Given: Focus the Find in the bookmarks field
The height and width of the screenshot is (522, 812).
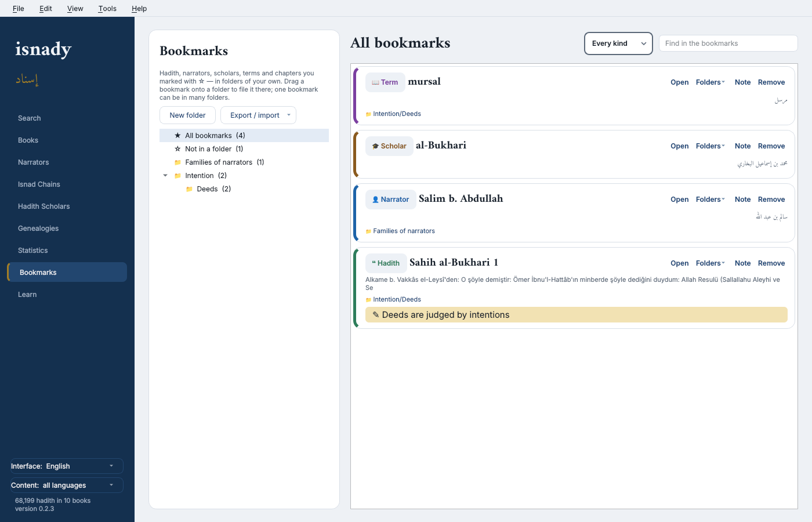Looking at the screenshot, I should click(x=728, y=43).
